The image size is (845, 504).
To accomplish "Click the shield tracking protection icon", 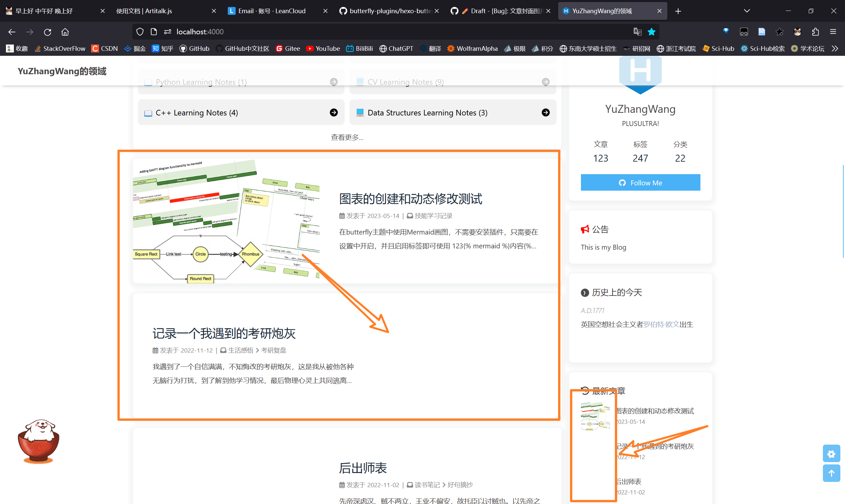I will pyautogui.click(x=139, y=32).
